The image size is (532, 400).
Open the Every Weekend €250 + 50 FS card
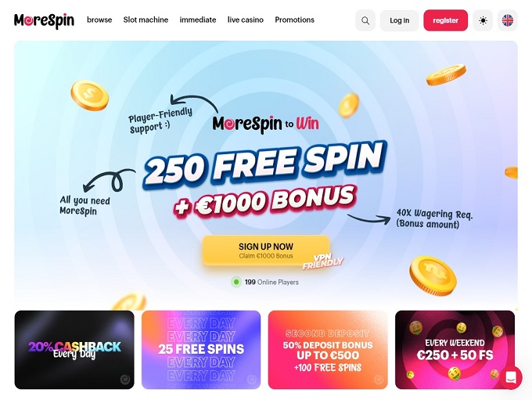pos(455,350)
